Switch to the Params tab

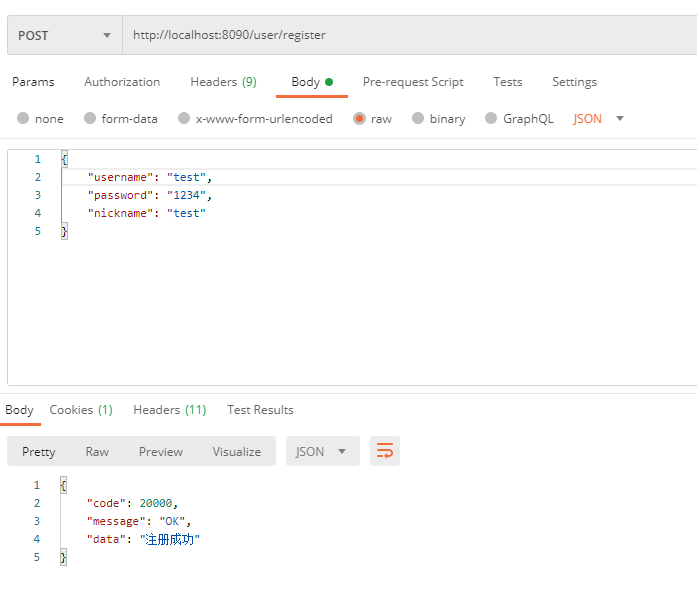point(33,82)
